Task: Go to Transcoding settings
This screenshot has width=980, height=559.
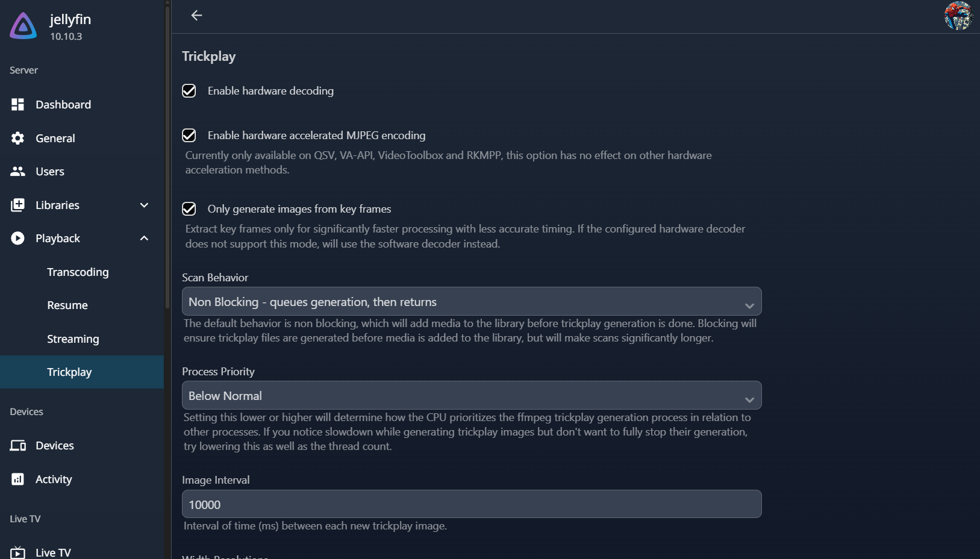Action: (78, 272)
